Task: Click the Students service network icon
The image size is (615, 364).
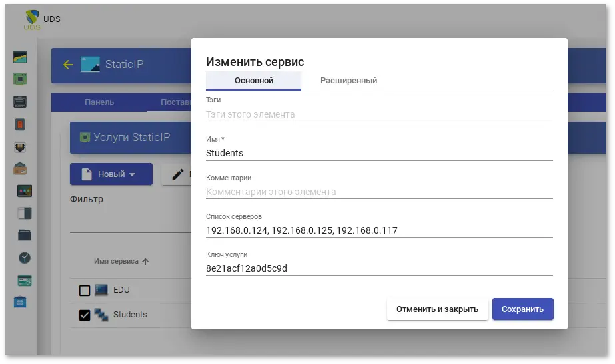Action: coord(101,315)
